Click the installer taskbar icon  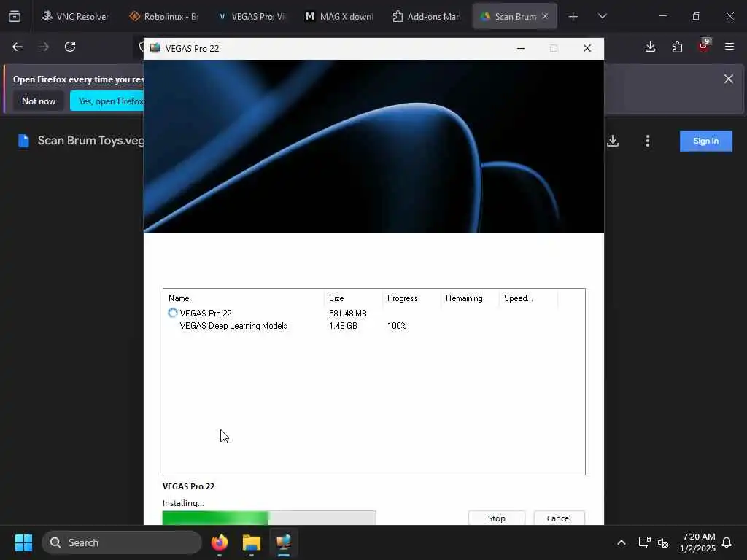(x=284, y=542)
